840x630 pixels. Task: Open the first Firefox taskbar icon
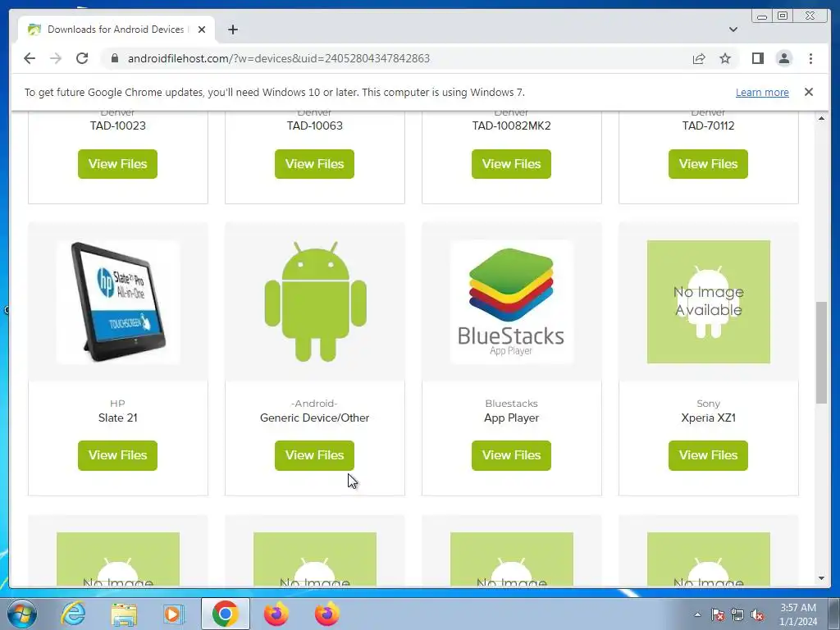coord(276,614)
